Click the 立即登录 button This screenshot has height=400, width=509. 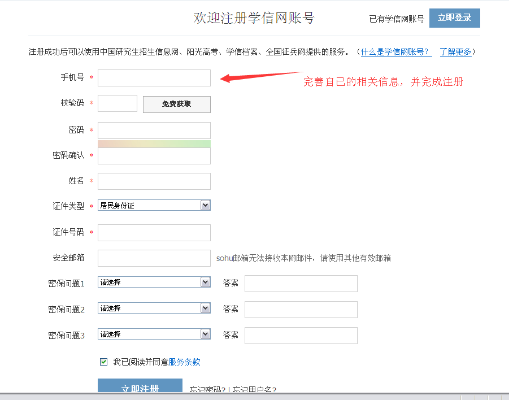[454, 18]
